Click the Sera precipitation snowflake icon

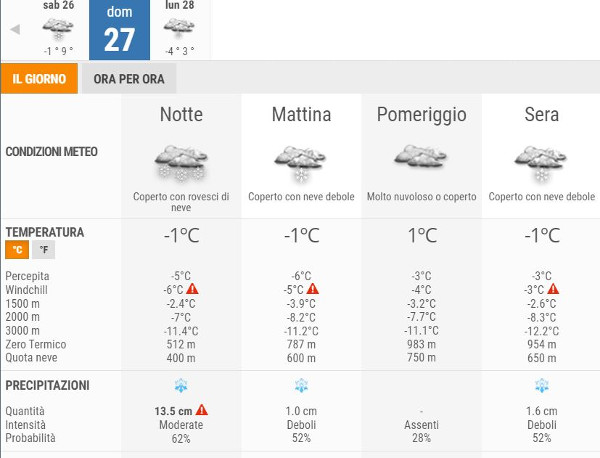[541, 386]
